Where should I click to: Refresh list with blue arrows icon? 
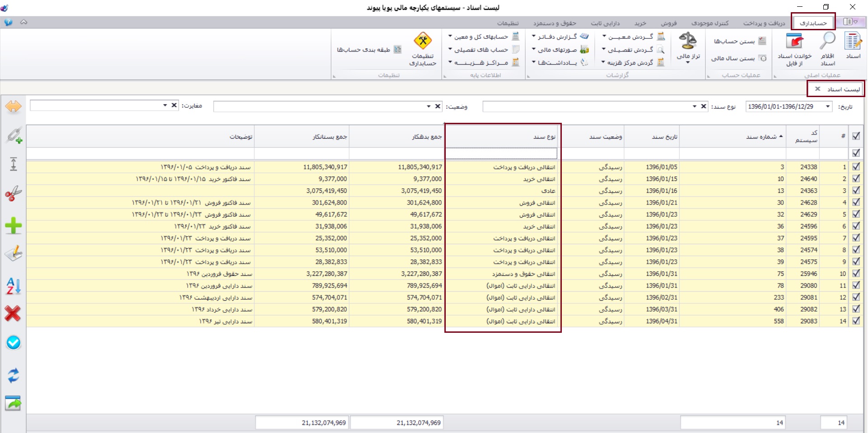(14, 375)
